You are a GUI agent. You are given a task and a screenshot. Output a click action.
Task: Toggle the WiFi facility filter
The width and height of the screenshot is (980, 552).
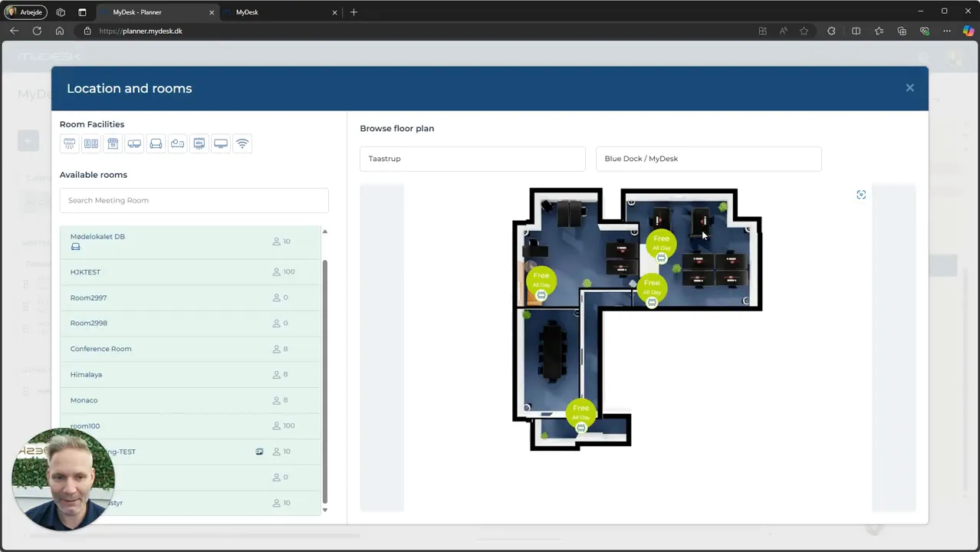(x=242, y=143)
